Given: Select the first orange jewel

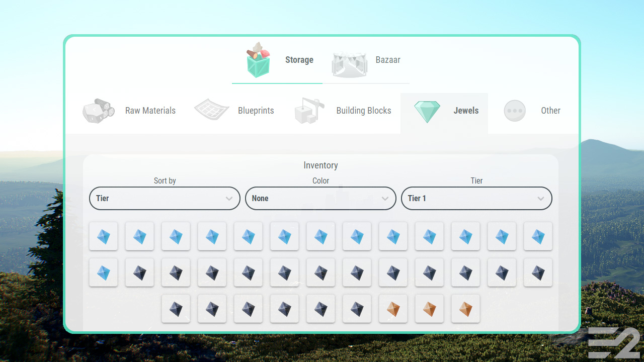Looking at the screenshot, I should (393, 309).
